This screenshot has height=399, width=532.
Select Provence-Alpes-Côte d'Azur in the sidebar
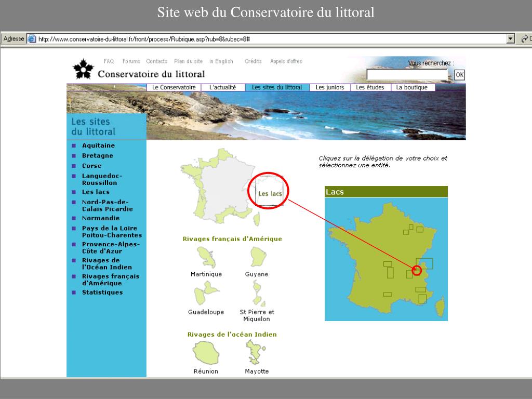(x=111, y=248)
